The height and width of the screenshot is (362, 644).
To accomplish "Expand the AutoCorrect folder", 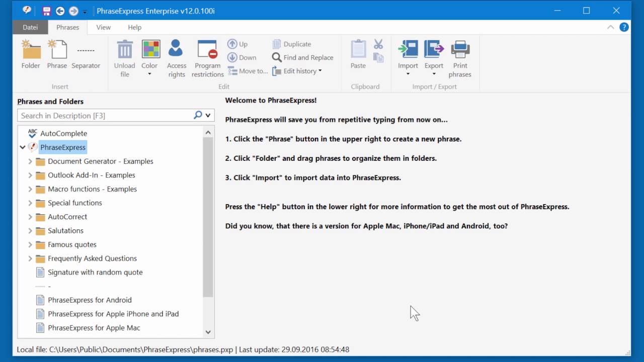I will click(x=30, y=217).
